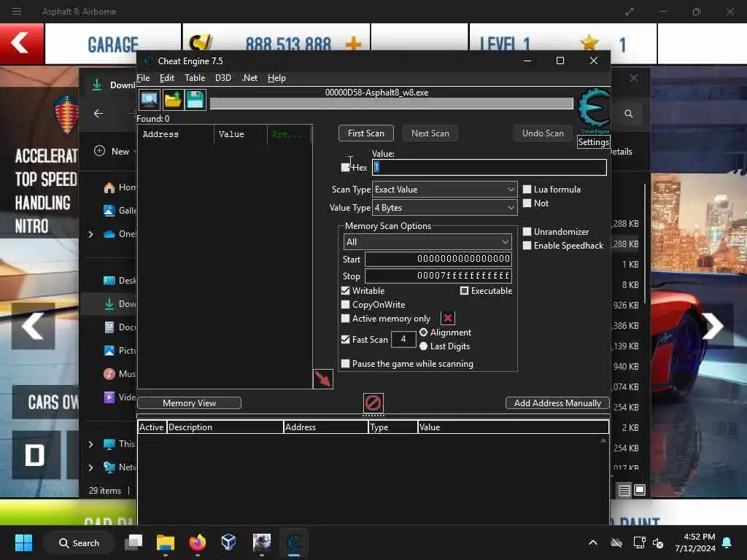Image resolution: width=747 pixels, height=560 pixels.
Task: Open the Asphalt 8 hamburger menu
Action: coord(17,11)
